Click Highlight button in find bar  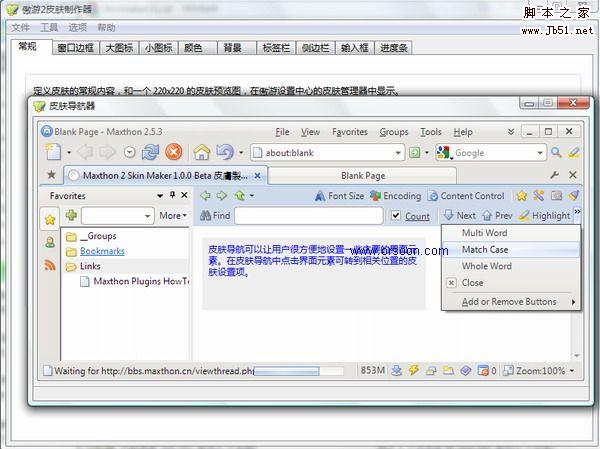click(545, 216)
